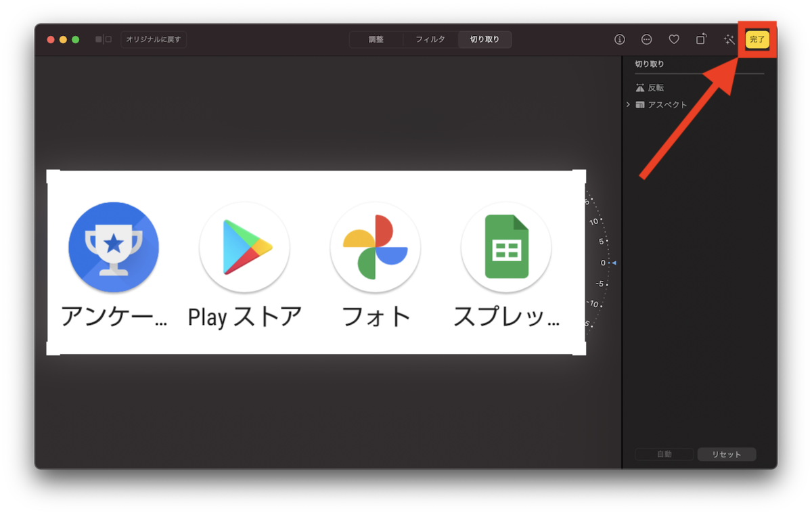Minimize the window with yellow button
Screen dimensions: 812x515
[x=63, y=40]
